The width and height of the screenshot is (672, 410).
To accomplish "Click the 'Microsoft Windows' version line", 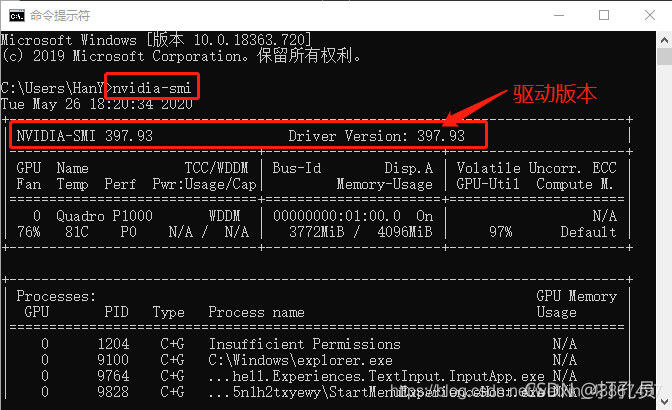I will tap(156, 40).
